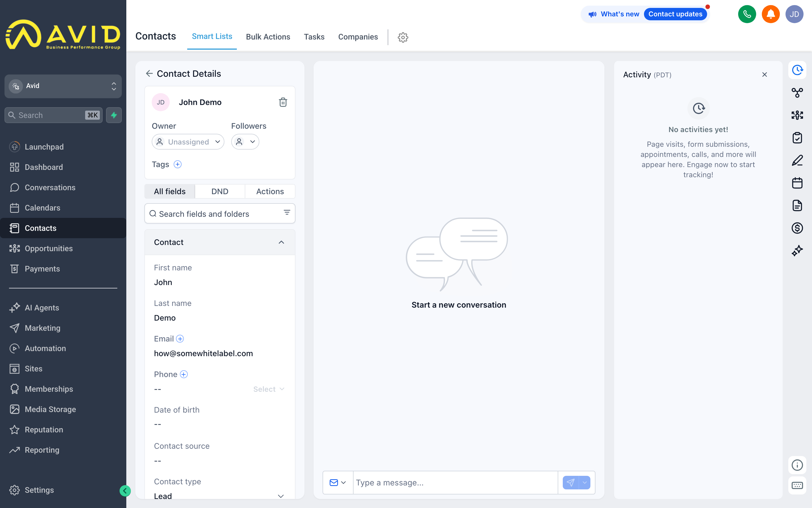Screen dimensions: 812x508
Task: Open workflows icon in right rail
Action: [x=797, y=93]
